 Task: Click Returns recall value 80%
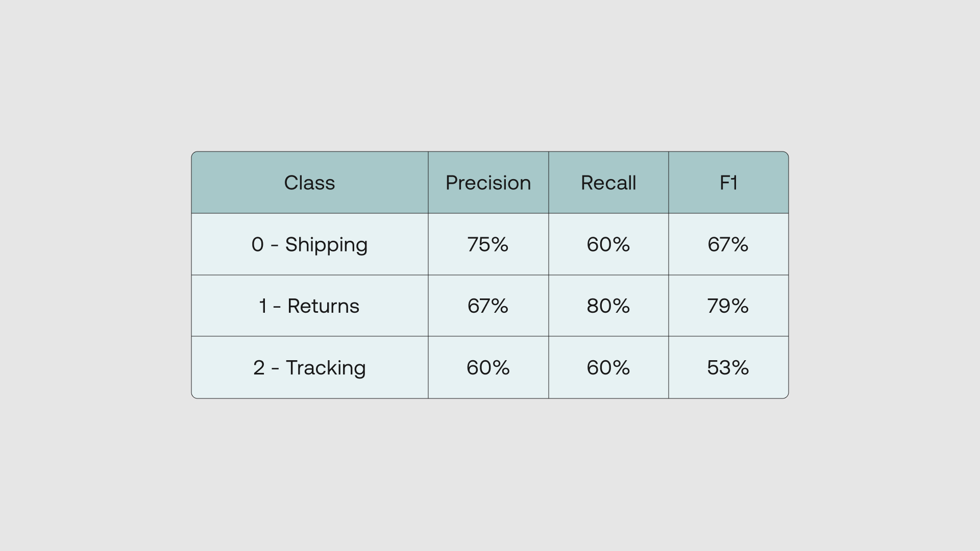(608, 306)
